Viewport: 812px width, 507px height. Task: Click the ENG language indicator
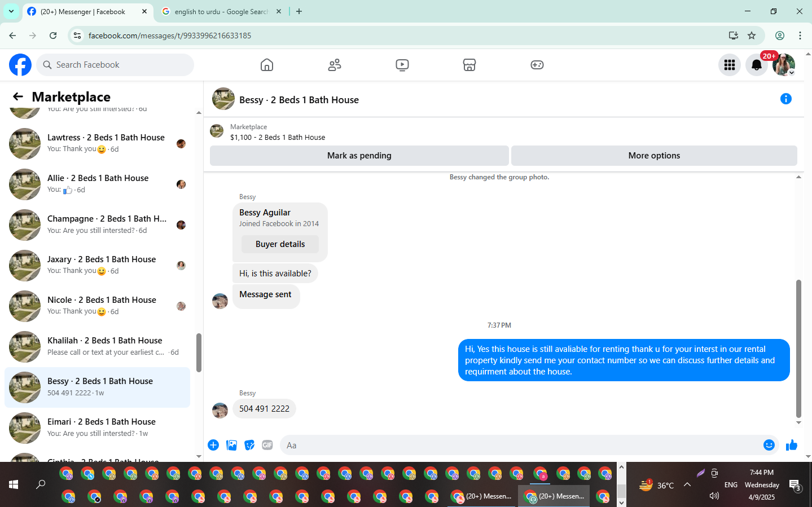731,484
